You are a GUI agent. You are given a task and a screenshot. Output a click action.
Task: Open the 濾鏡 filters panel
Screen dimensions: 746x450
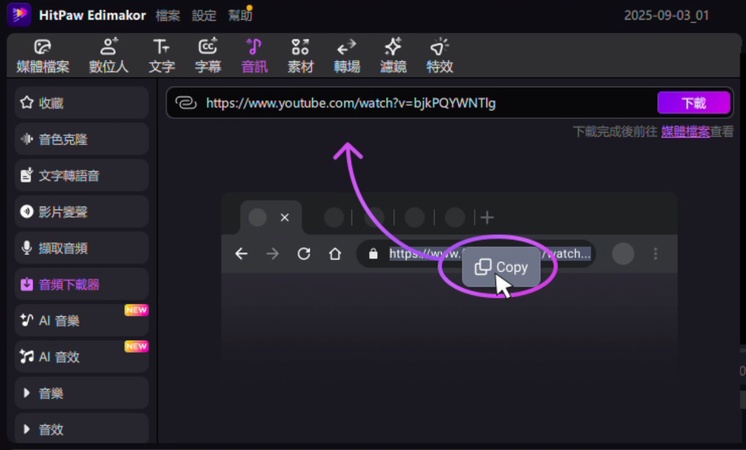tap(393, 56)
